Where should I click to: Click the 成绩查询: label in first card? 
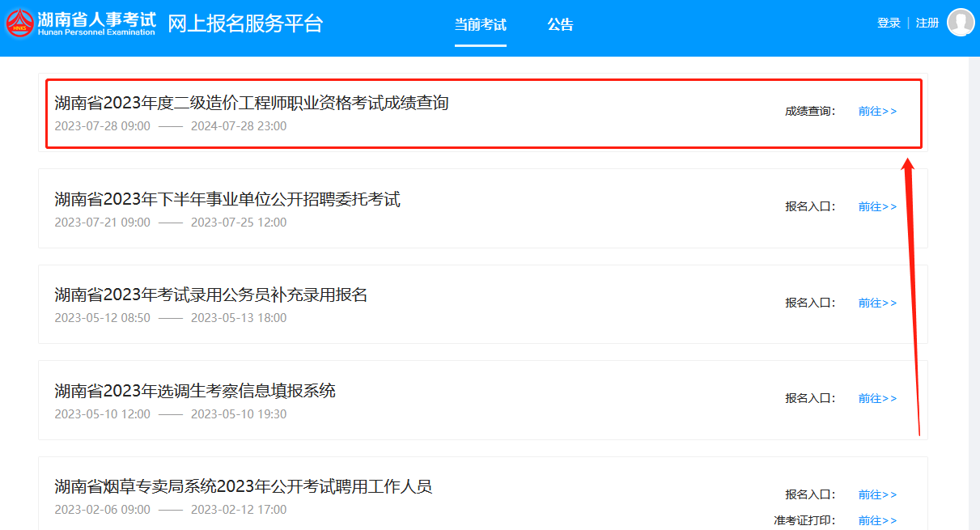(809, 112)
